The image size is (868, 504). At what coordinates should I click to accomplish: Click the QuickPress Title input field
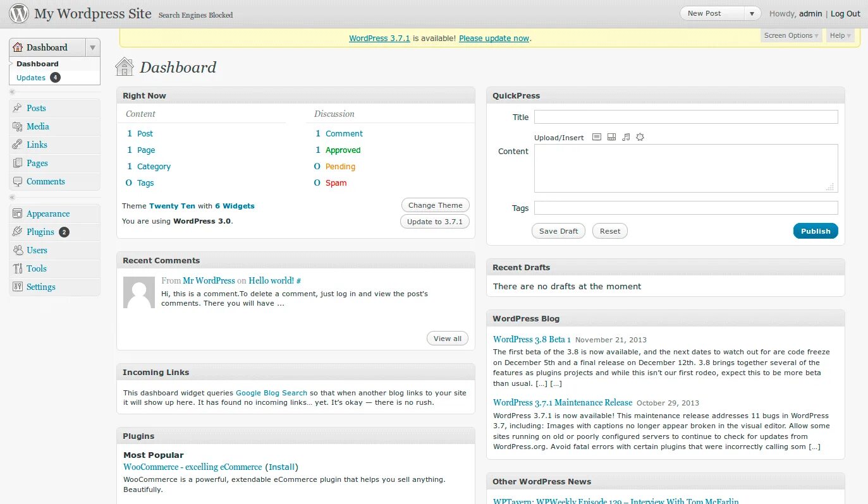pyautogui.click(x=685, y=117)
